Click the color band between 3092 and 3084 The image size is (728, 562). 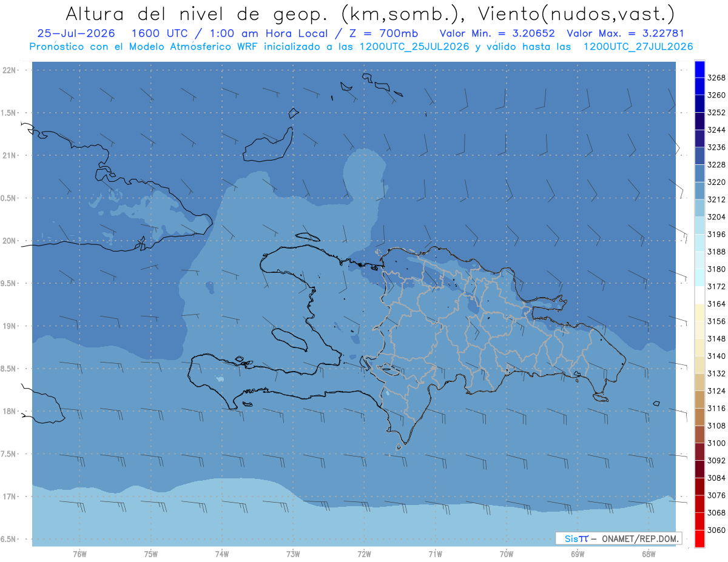point(699,469)
